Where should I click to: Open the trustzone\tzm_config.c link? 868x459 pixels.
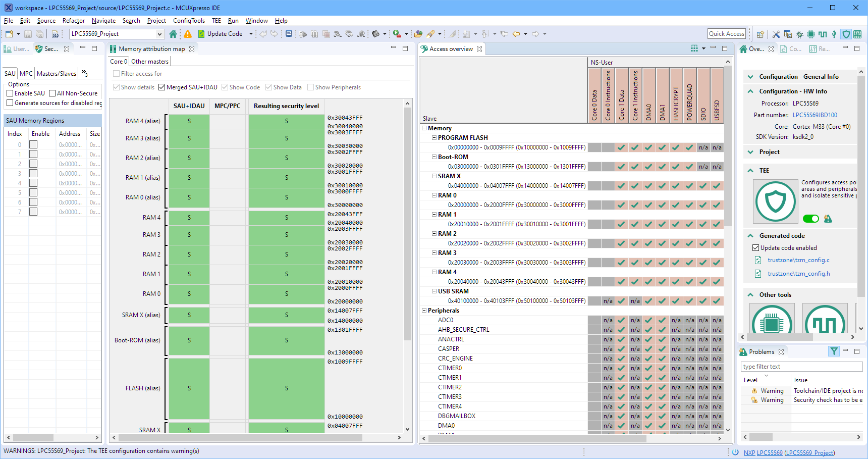(798, 260)
